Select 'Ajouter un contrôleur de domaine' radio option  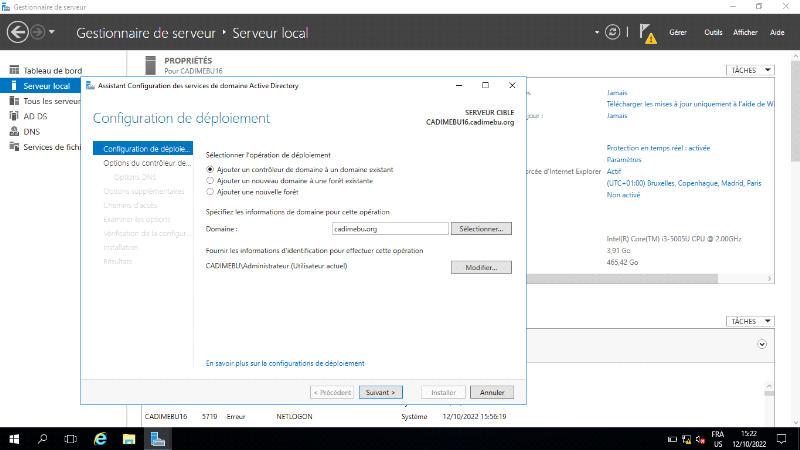point(210,170)
